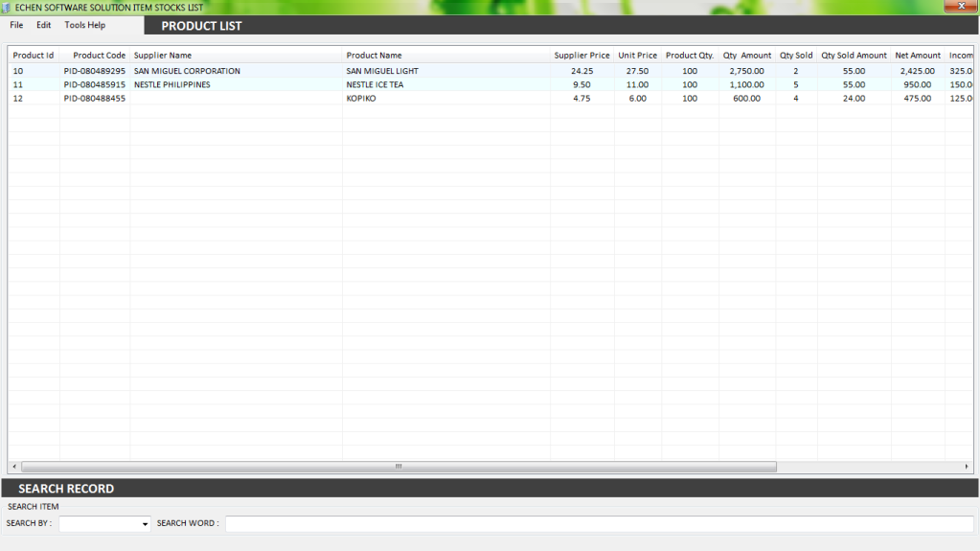Click qty amount 600.00
The image size is (980, 551).
pos(747,99)
